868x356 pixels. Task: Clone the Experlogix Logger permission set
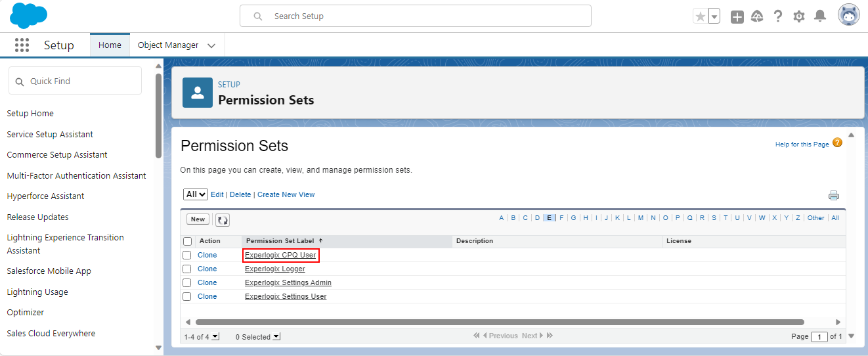207,269
